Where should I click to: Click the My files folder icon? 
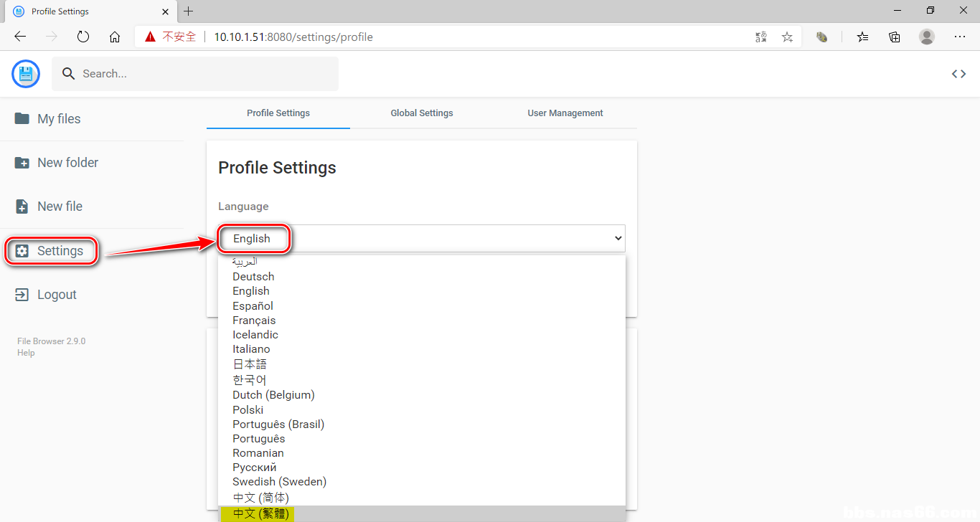coord(22,119)
